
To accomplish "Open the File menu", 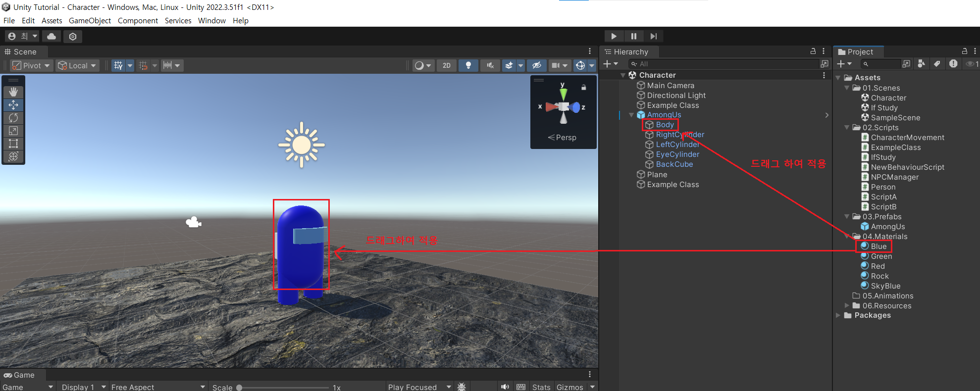I will (9, 20).
